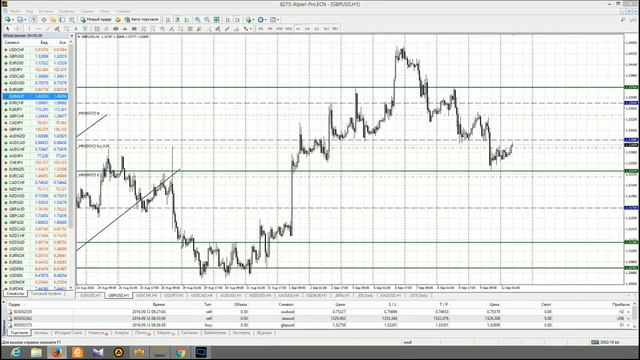Open the arrows objects dropdown

(x=250, y=29)
